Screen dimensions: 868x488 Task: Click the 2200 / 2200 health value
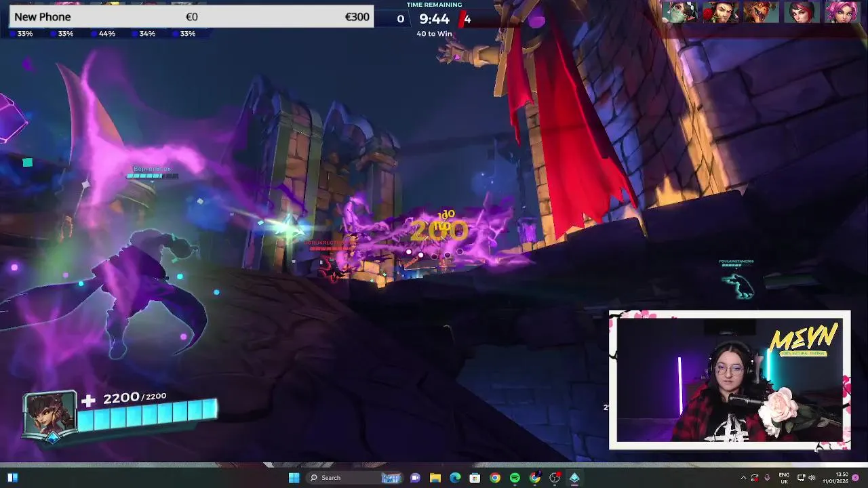click(134, 398)
